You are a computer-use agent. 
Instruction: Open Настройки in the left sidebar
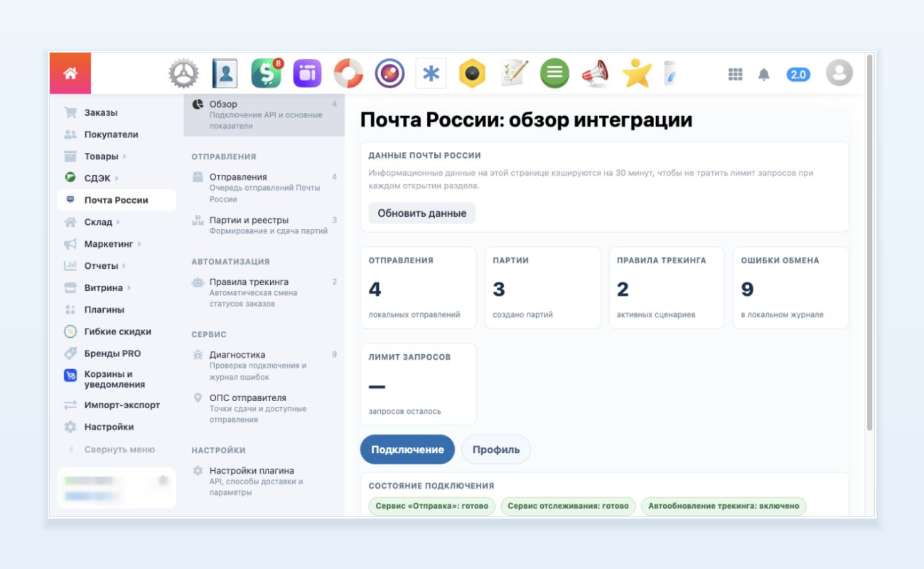pos(109,427)
